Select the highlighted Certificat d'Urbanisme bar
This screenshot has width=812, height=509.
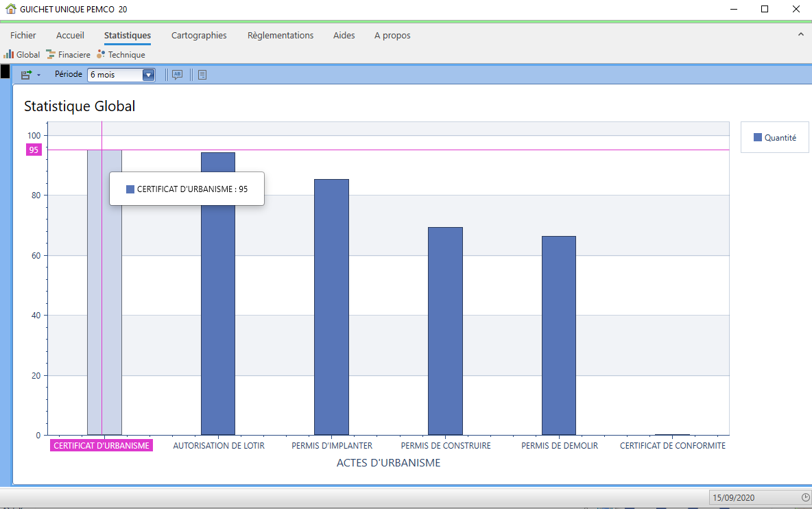[x=105, y=292]
